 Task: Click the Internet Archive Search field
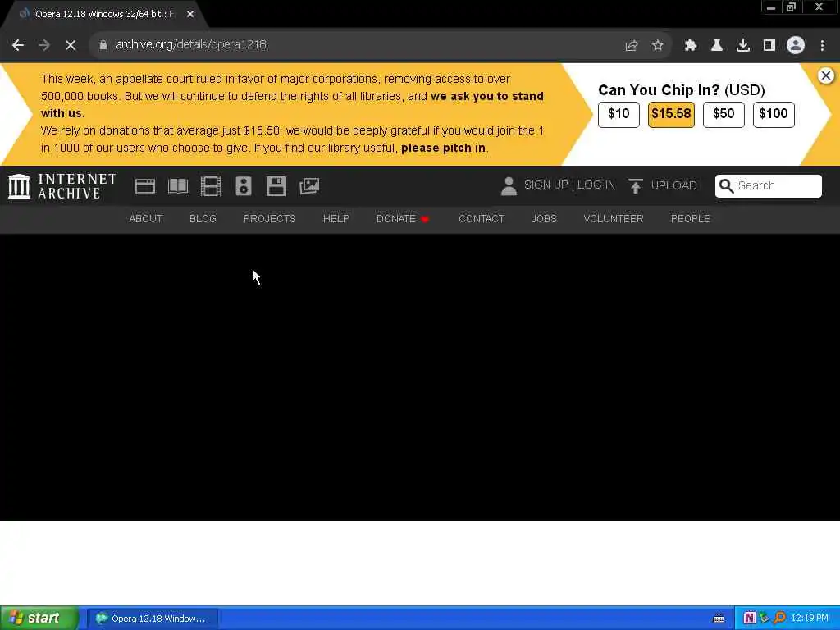tap(768, 186)
